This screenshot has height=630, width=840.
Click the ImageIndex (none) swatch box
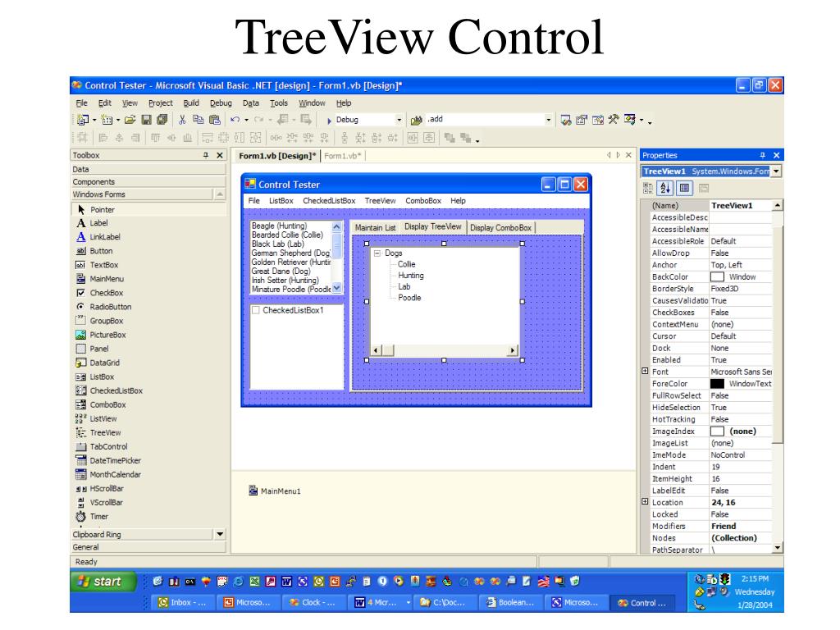click(x=717, y=431)
